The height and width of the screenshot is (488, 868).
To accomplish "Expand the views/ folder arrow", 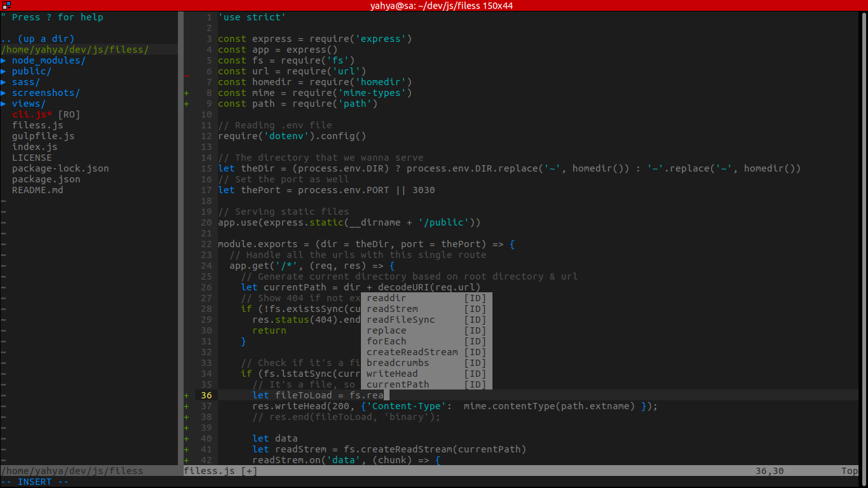I will [3, 104].
